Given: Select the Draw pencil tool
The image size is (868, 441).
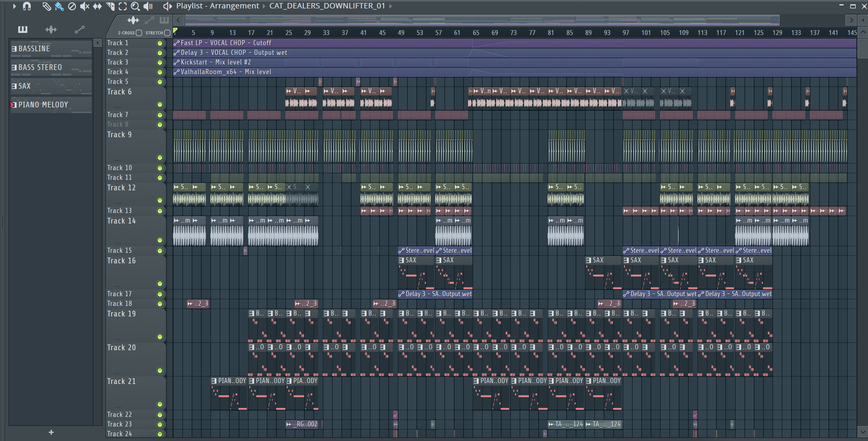Looking at the screenshot, I should 46,6.
